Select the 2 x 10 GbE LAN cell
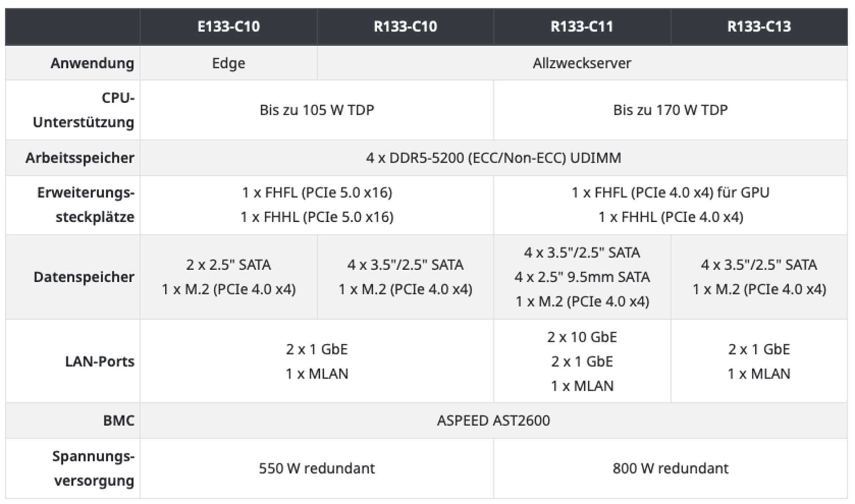The image size is (855, 504). [x=582, y=337]
